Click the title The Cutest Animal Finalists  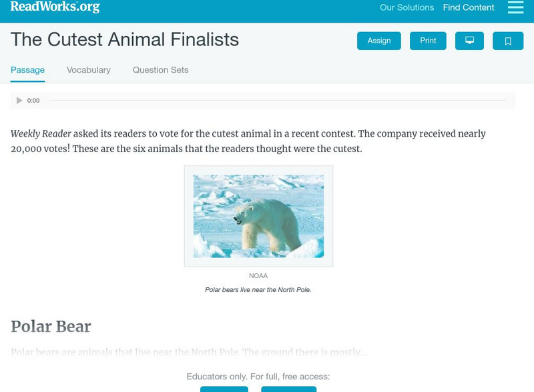pos(125,40)
